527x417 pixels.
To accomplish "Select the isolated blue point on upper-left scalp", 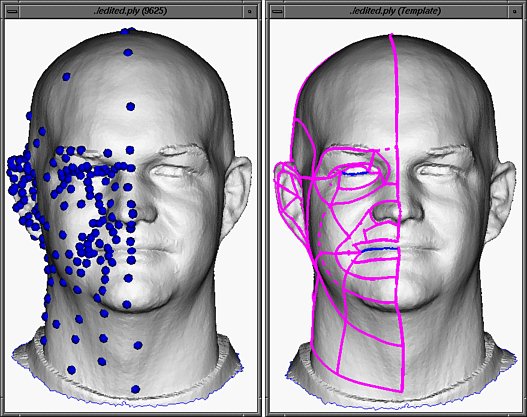I will pos(67,77).
